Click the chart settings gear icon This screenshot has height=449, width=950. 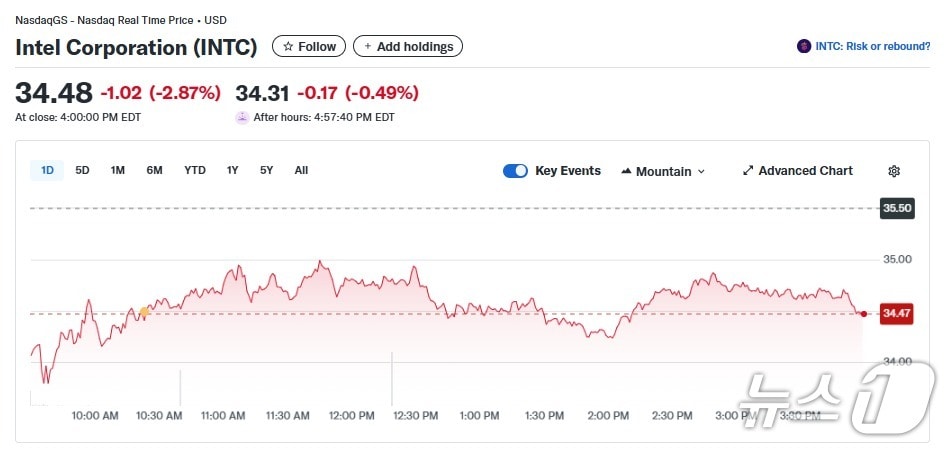click(894, 171)
